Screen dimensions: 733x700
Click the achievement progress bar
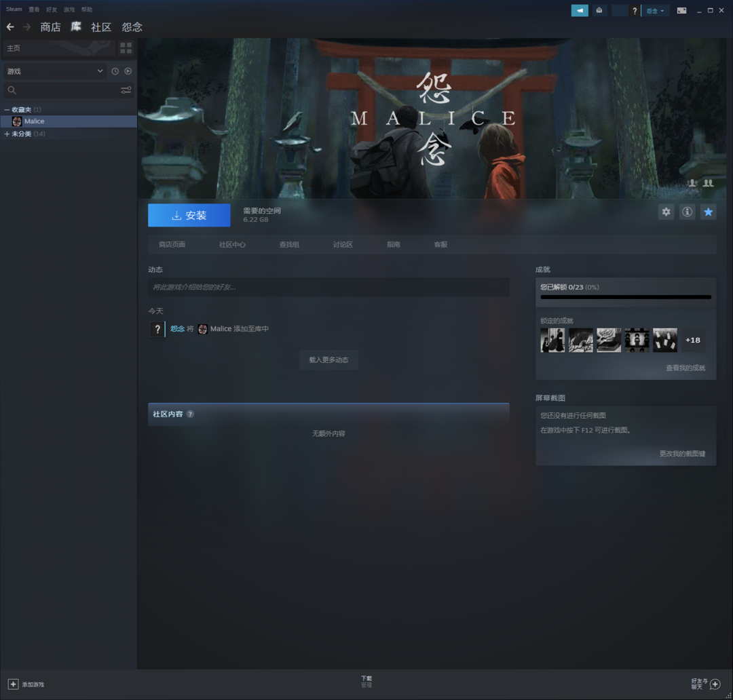point(625,297)
